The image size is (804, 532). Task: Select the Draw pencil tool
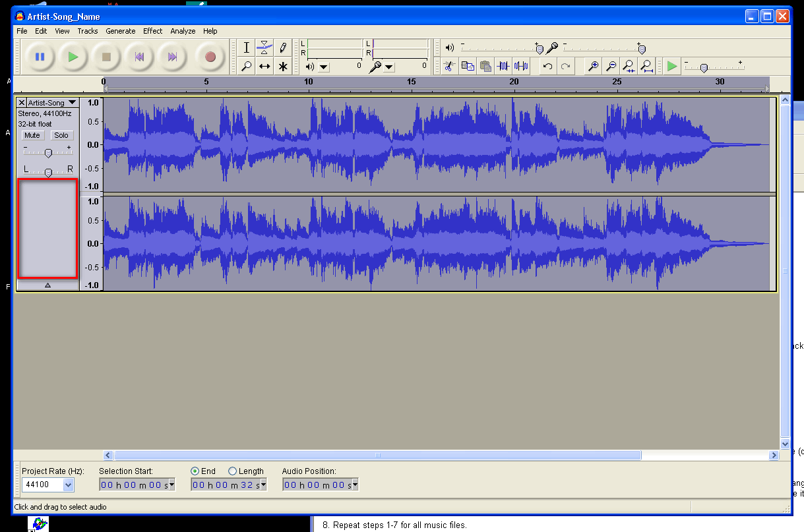pos(283,47)
